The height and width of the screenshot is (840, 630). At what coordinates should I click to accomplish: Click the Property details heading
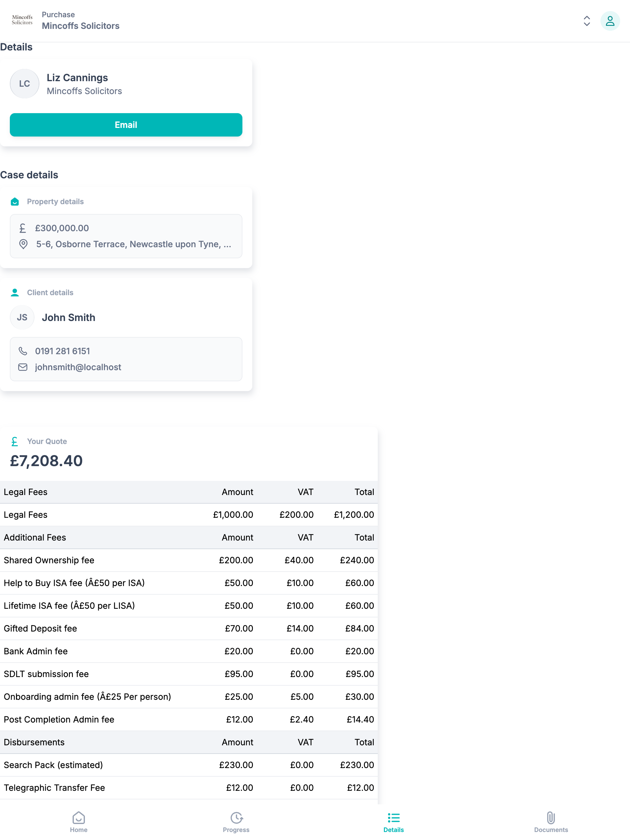[x=55, y=201]
